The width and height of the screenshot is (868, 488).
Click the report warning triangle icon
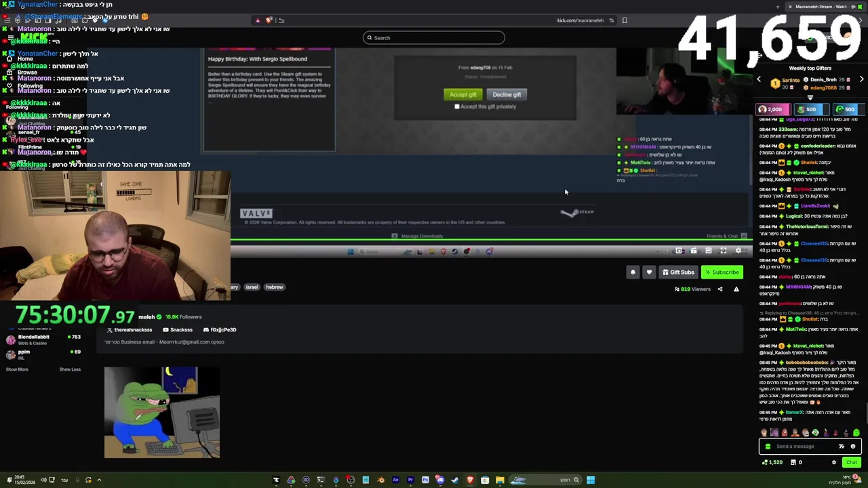pyautogui.click(x=736, y=289)
